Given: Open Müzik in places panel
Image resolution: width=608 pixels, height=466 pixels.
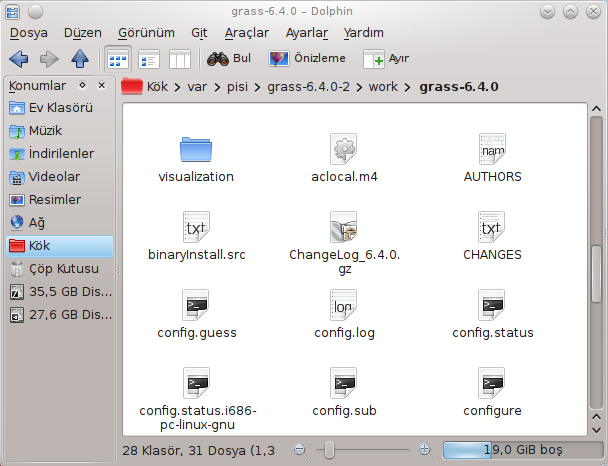Looking at the screenshot, I should [x=60, y=131].
